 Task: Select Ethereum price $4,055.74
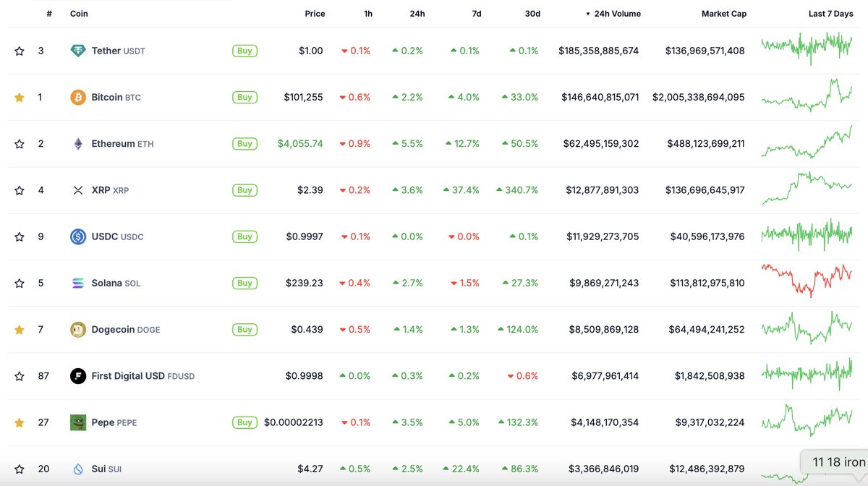300,144
